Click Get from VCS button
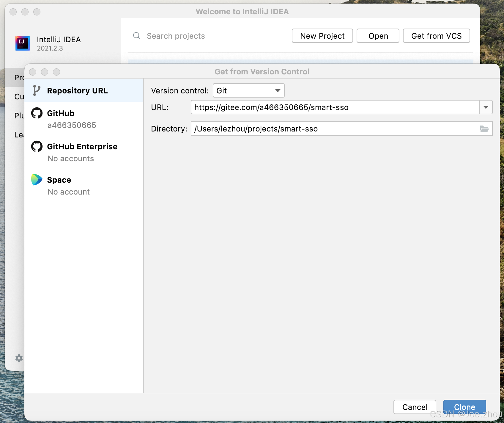This screenshot has width=504, height=423. pos(437,36)
